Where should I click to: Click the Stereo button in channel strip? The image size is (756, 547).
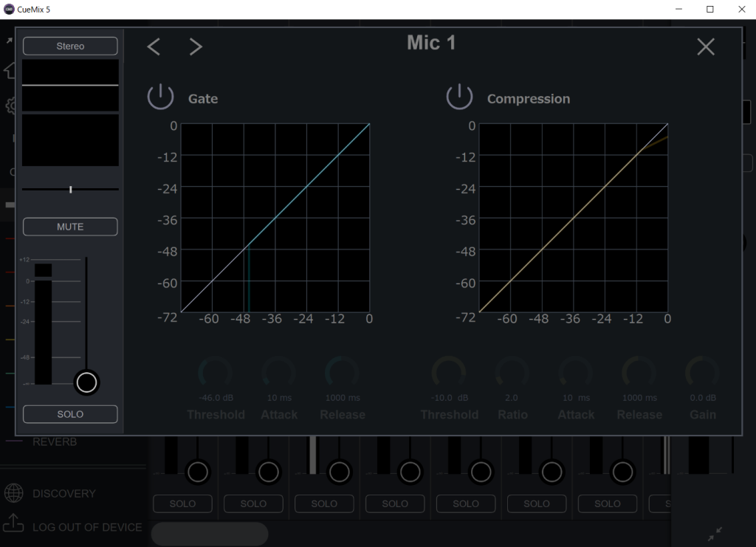click(x=70, y=46)
